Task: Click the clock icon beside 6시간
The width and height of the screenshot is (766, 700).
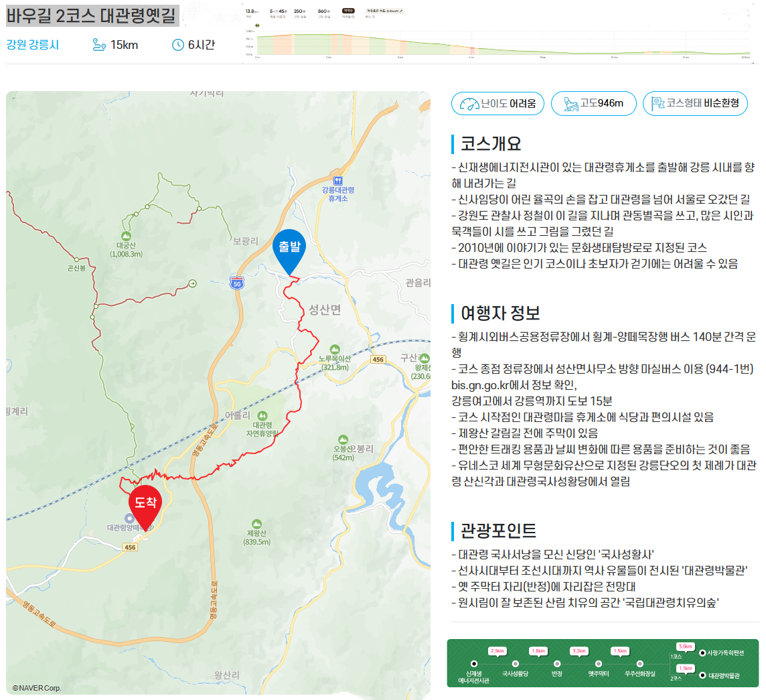Action: 178,45
